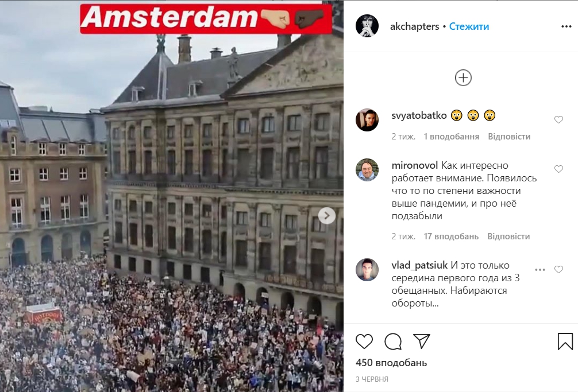The height and width of the screenshot is (392, 578).
Task: Open post options three-dot menu
Action: click(566, 26)
